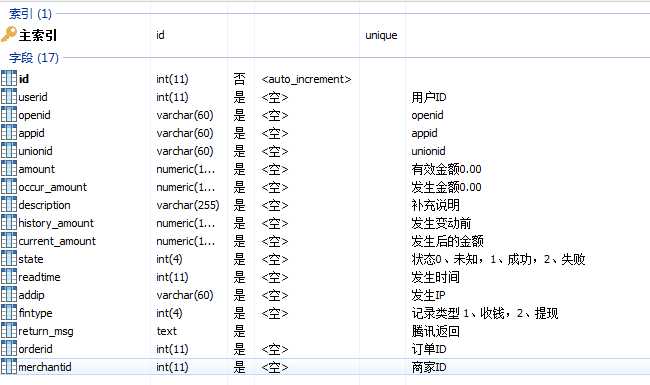Select the appid field name

(x=32, y=133)
